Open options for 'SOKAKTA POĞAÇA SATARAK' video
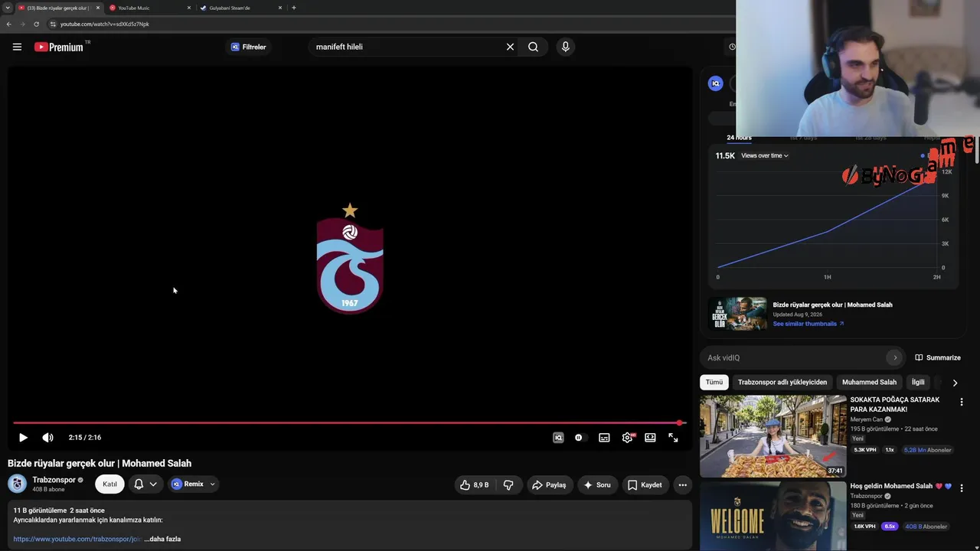 [x=962, y=402]
